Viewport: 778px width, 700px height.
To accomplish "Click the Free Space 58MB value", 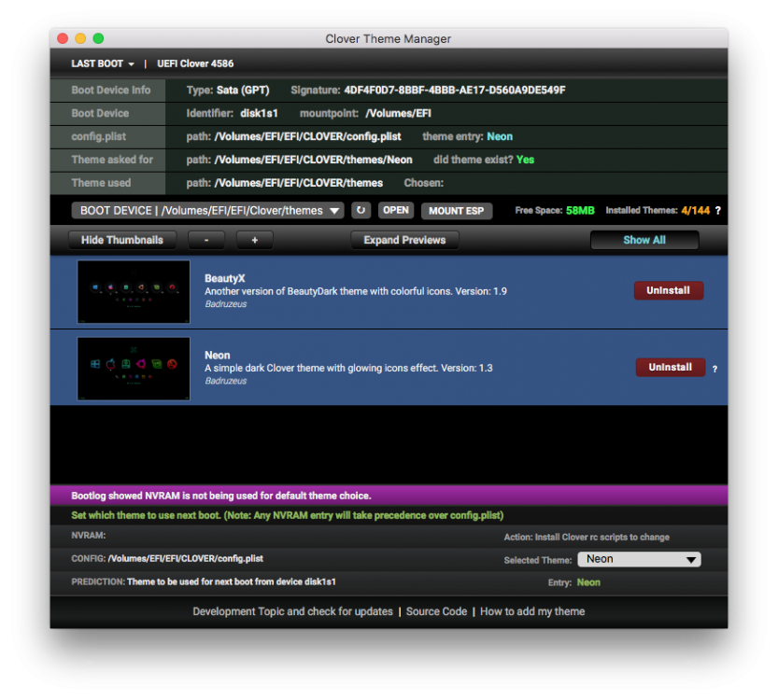I will (580, 211).
